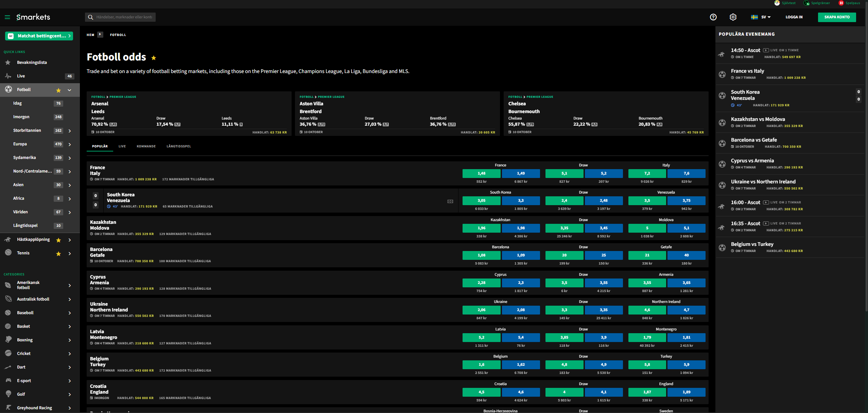Click France back odds 1,48

click(481, 174)
